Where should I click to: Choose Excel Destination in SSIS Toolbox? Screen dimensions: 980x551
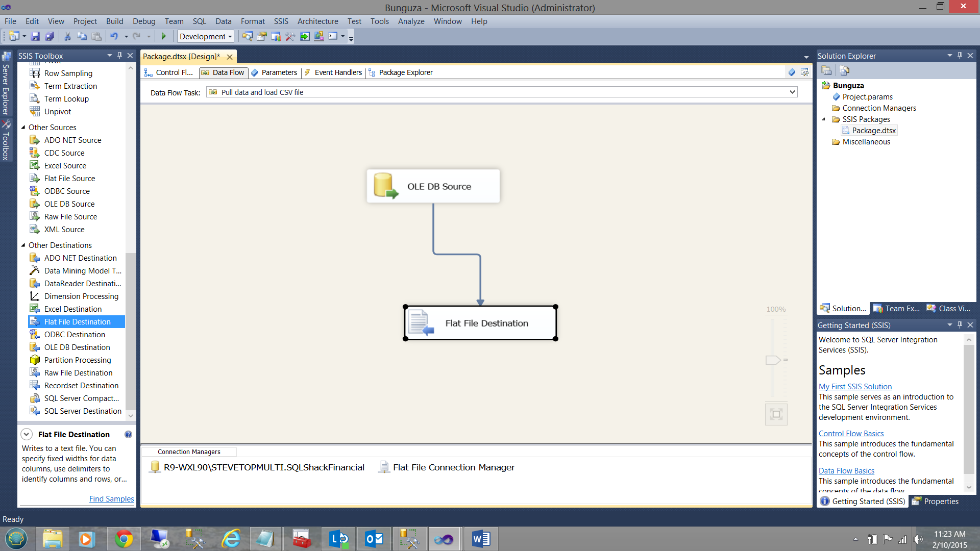click(x=72, y=309)
